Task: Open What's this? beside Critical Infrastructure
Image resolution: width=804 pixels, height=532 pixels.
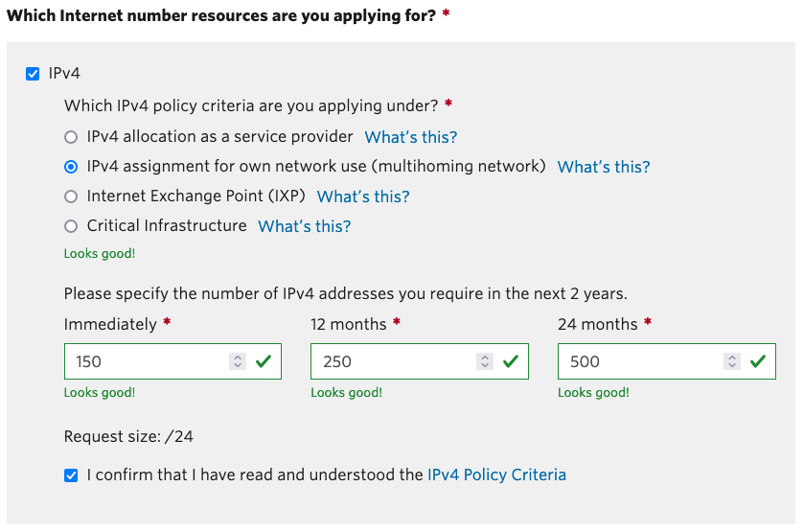Action: click(x=304, y=226)
